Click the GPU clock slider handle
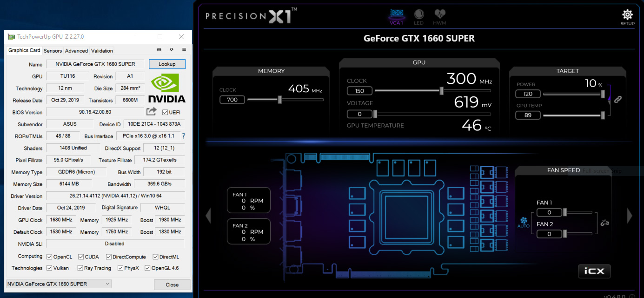Image resolution: width=644 pixels, height=298 pixels. pos(441,91)
